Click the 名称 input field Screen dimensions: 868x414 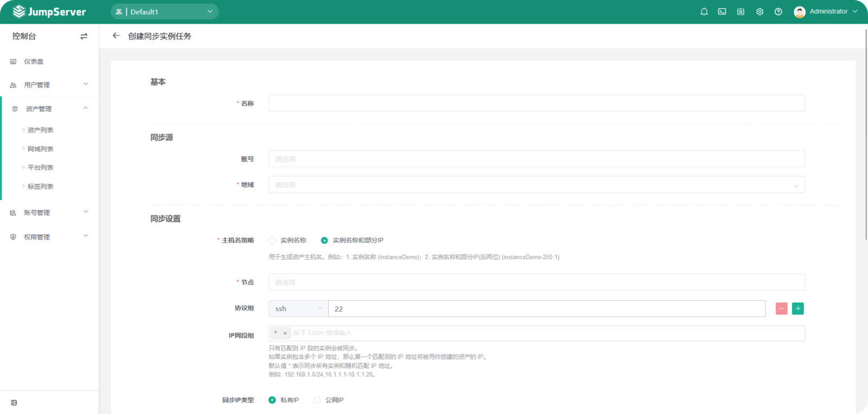point(537,103)
